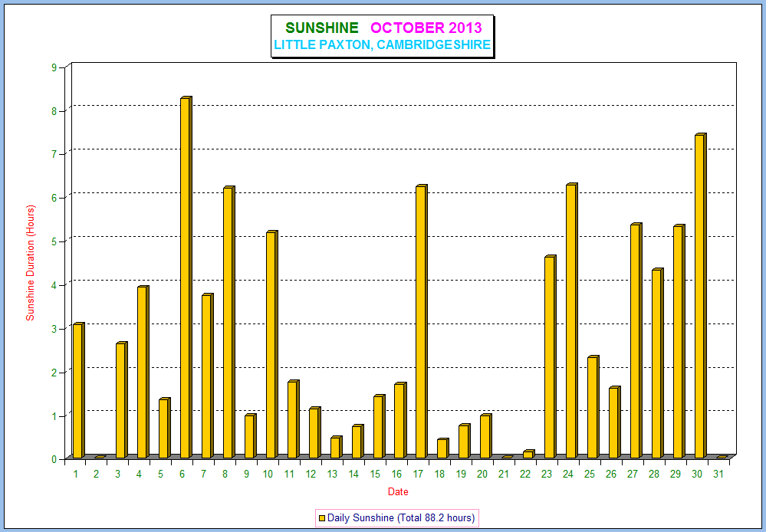
Task: Select the bar for date 14
Action: click(x=357, y=442)
